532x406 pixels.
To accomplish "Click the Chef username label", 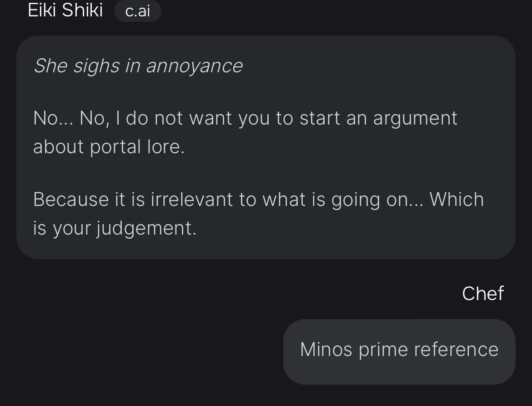I will [x=482, y=294].
